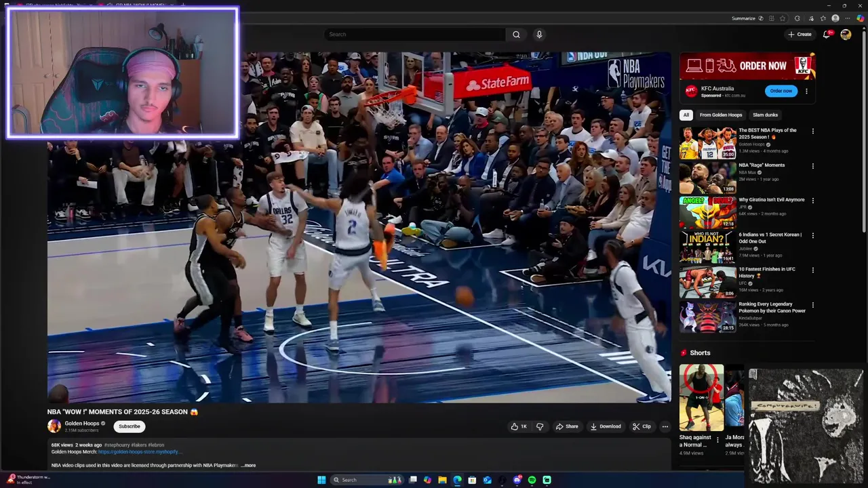The image size is (868, 488).
Task: Open Why Giratina Isn't Evil thumbnail
Action: pyautogui.click(x=708, y=212)
